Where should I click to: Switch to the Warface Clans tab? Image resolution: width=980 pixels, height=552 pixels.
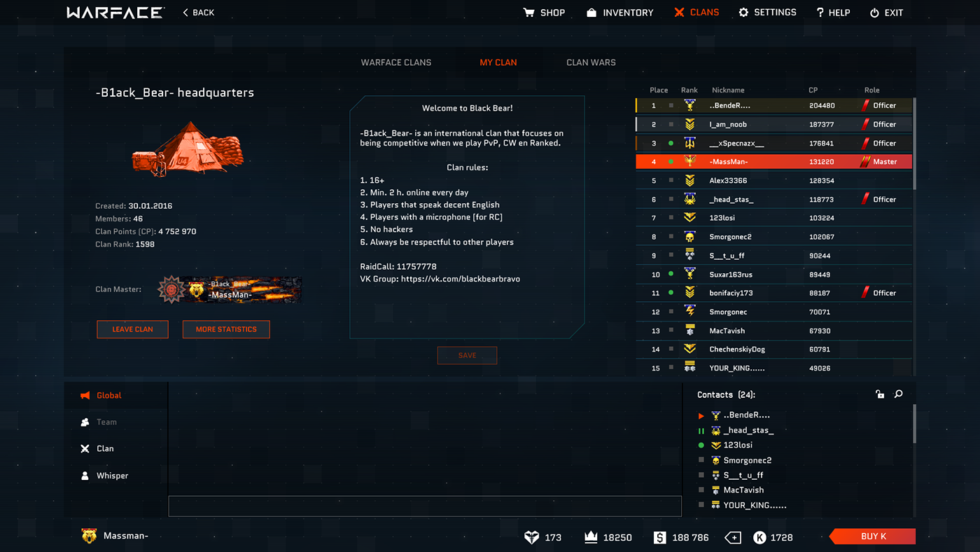(396, 62)
